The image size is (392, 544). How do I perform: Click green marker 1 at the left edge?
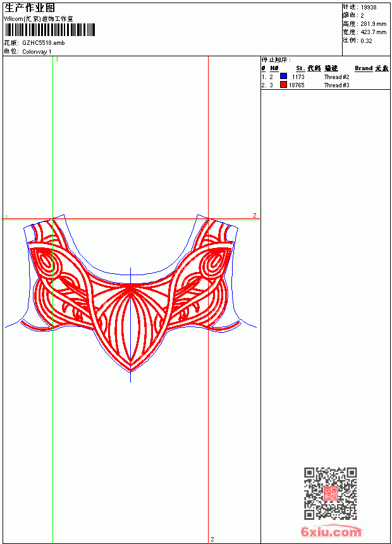[6, 217]
